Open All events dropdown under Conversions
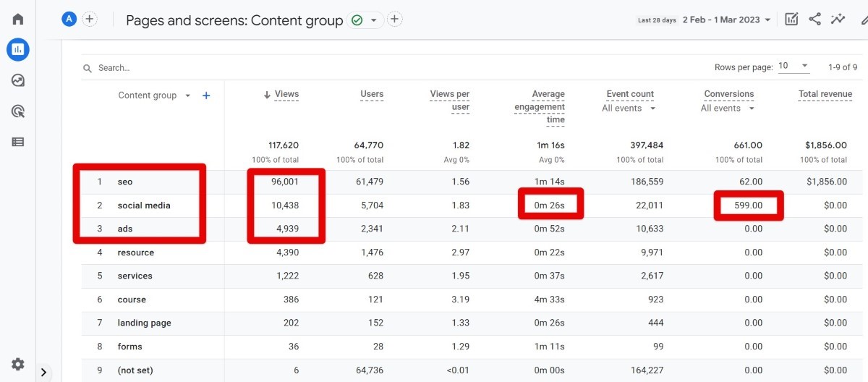 click(x=728, y=109)
